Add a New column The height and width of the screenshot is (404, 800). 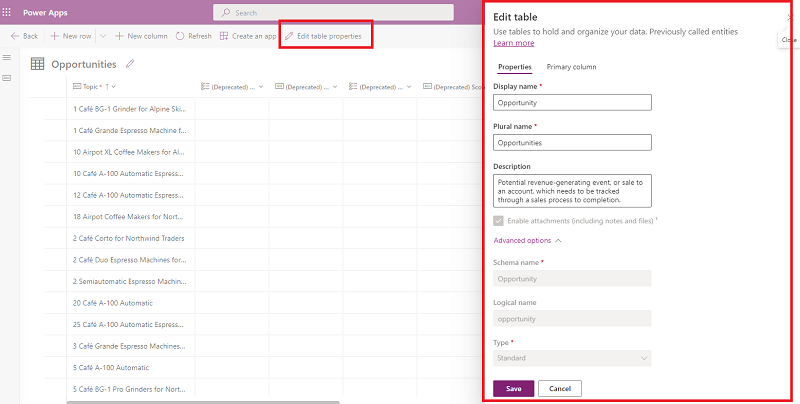(x=141, y=36)
